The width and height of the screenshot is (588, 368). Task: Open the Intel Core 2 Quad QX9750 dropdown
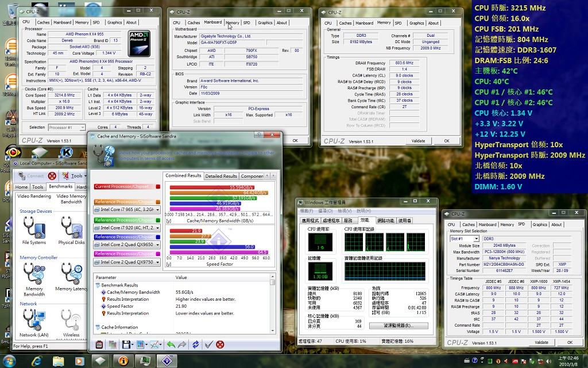[x=127, y=262]
